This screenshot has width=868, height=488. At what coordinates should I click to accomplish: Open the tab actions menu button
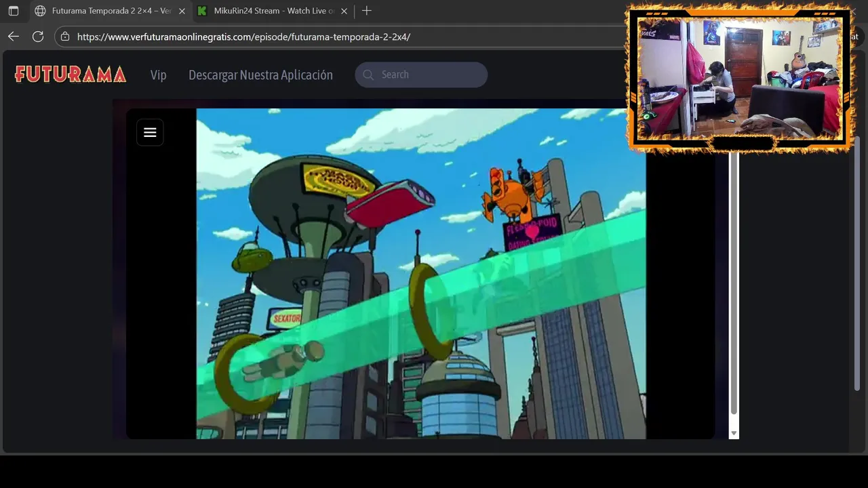point(14,11)
